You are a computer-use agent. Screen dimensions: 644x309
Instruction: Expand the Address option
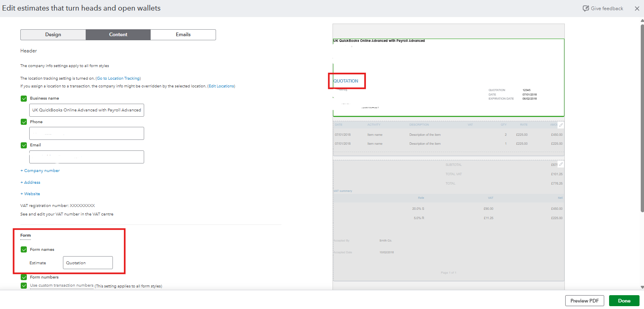click(x=30, y=183)
